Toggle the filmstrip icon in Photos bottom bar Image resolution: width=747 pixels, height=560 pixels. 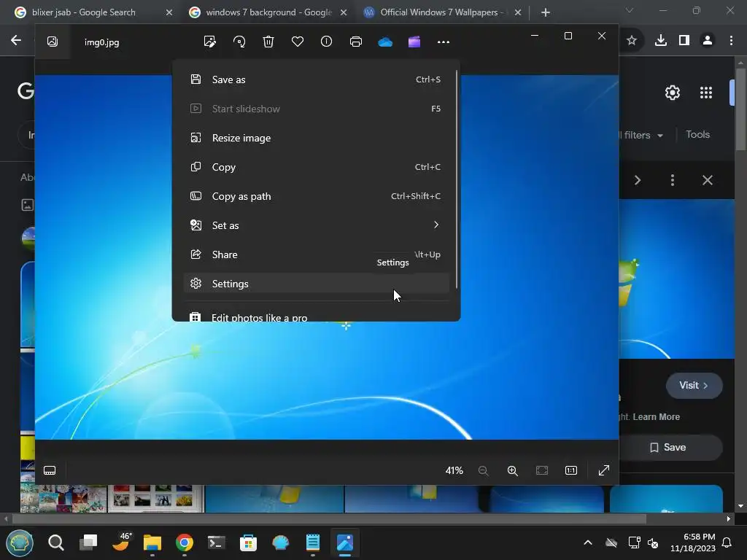tap(50, 470)
